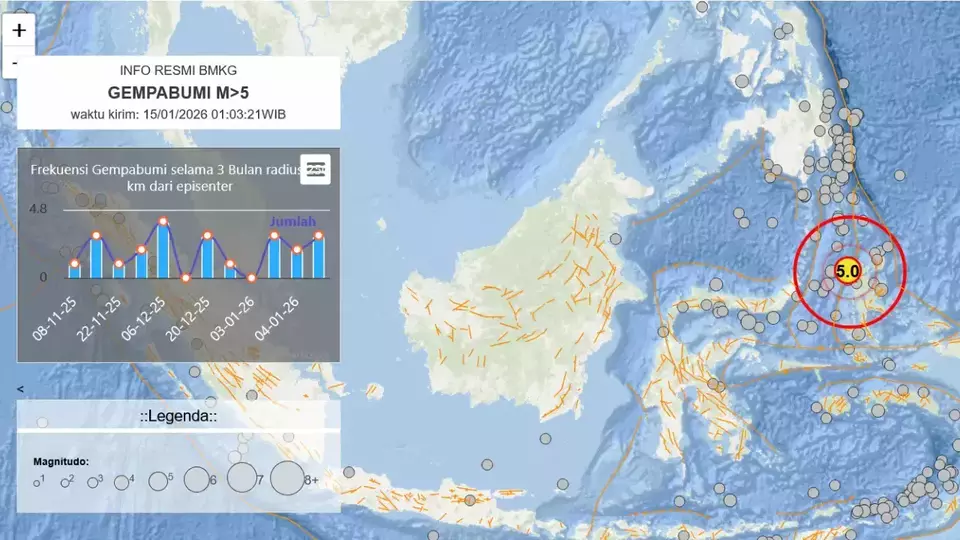Screen dimensions: 960x540
Task: Toggle the Jumlah series in chart legend
Action: pos(293,222)
